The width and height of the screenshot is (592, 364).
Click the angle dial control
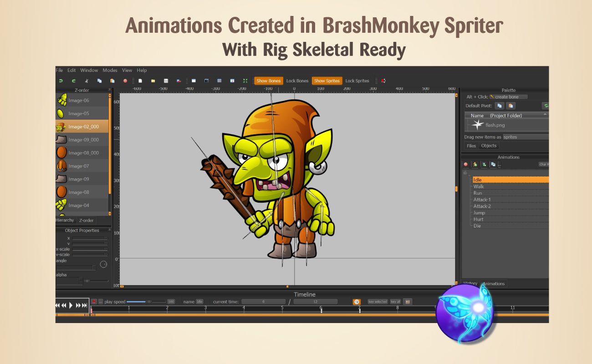click(x=104, y=264)
